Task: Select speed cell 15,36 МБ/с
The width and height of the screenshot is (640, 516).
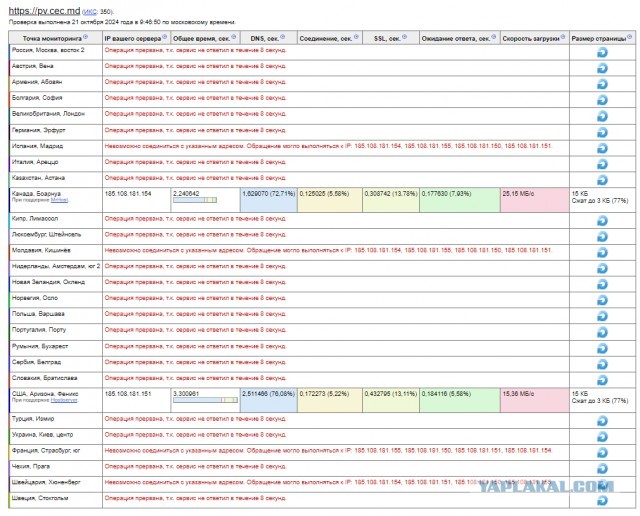Action: tap(535, 400)
